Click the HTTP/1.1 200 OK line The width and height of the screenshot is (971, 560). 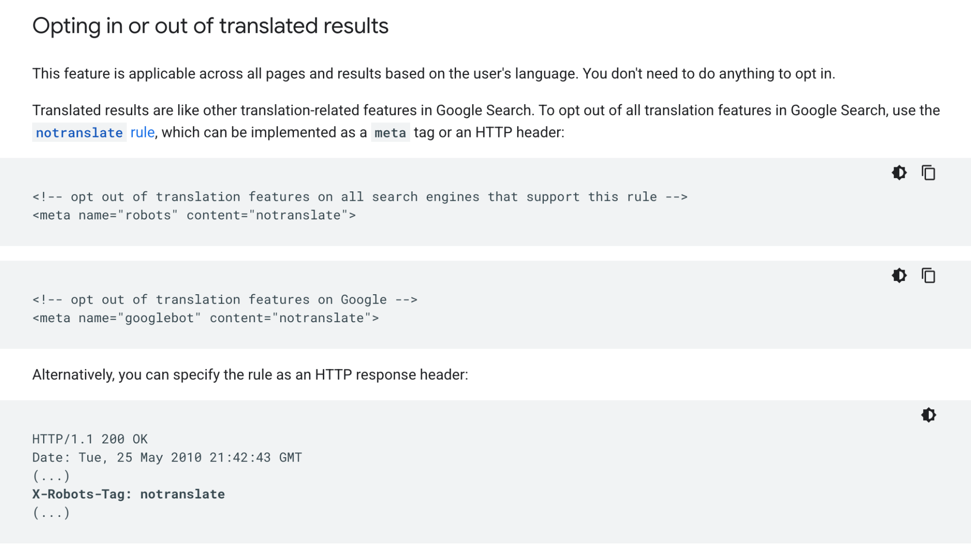(x=90, y=439)
